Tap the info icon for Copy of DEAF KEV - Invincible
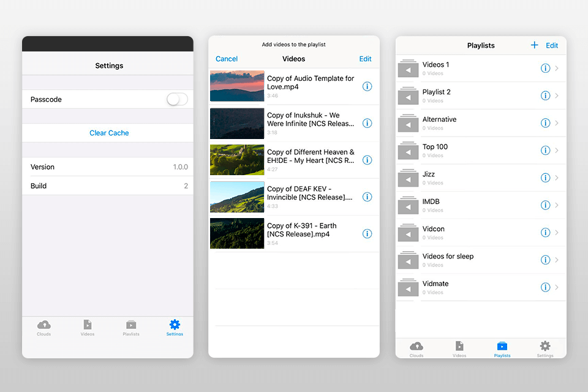This screenshot has height=392, width=588. (x=367, y=197)
